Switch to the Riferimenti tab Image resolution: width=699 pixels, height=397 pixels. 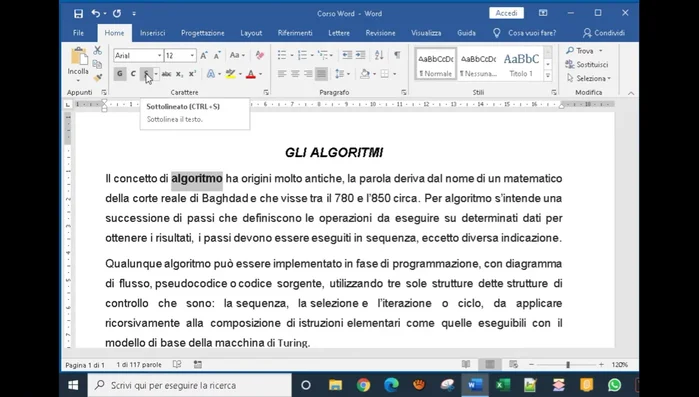point(295,33)
